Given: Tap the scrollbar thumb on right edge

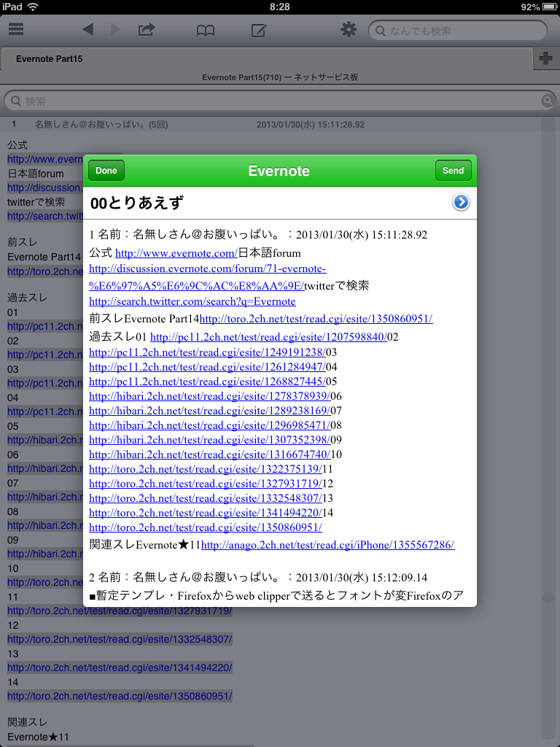Looking at the screenshot, I should [x=548, y=597].
